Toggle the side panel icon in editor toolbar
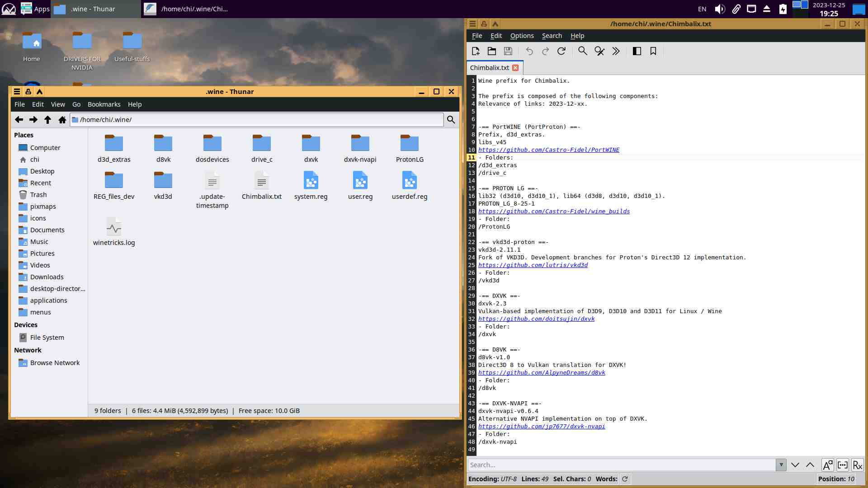The height and width of the screenshot is (488, 868). (x=637, y=51)
